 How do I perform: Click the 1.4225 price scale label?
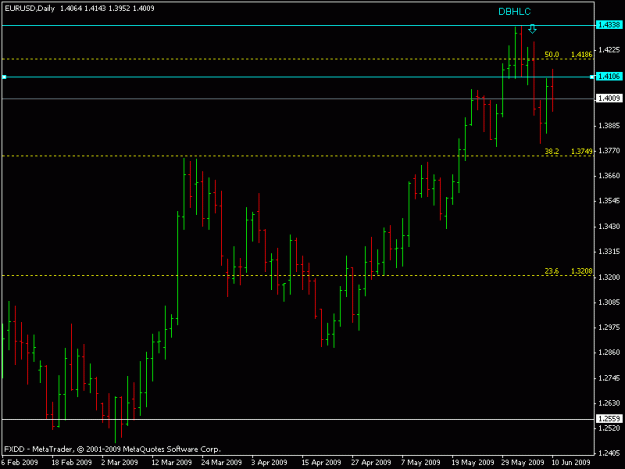[x=609, y=50]
